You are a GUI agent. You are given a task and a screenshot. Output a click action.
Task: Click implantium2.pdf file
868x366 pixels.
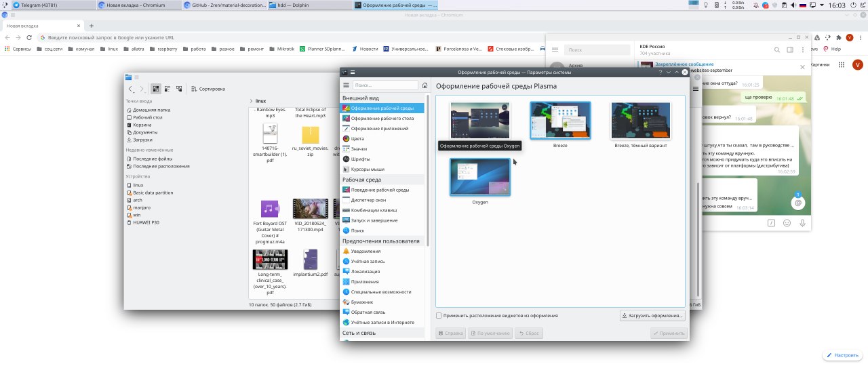[x=310, y=263]
